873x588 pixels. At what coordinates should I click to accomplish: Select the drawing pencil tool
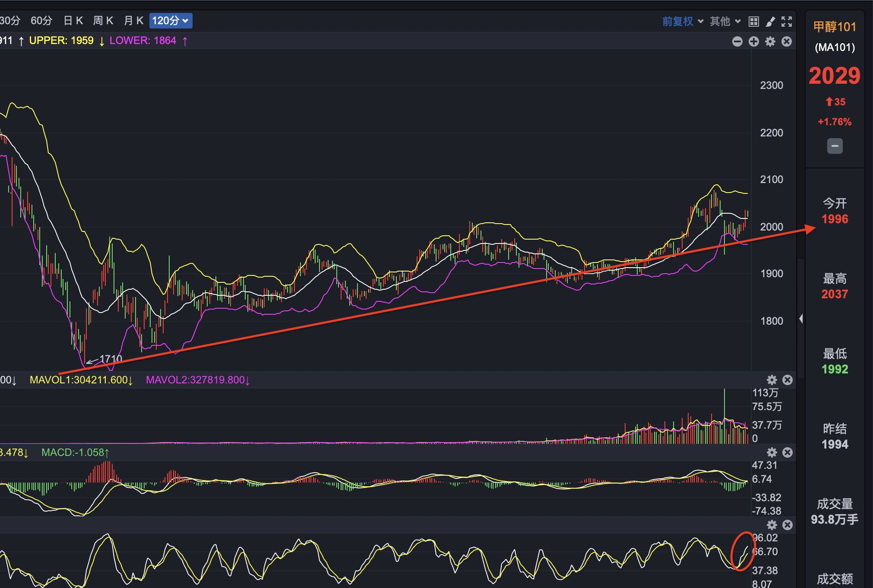[770, 22]
